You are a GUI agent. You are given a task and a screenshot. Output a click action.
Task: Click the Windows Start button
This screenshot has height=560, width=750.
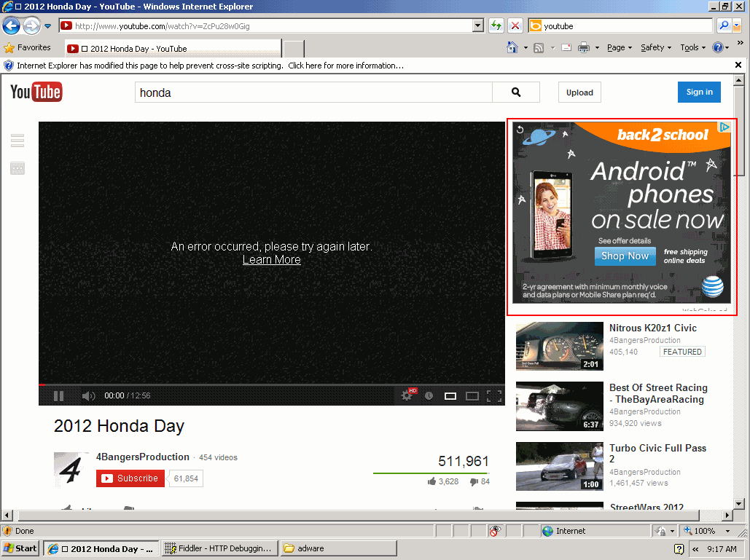click(20, 548)
